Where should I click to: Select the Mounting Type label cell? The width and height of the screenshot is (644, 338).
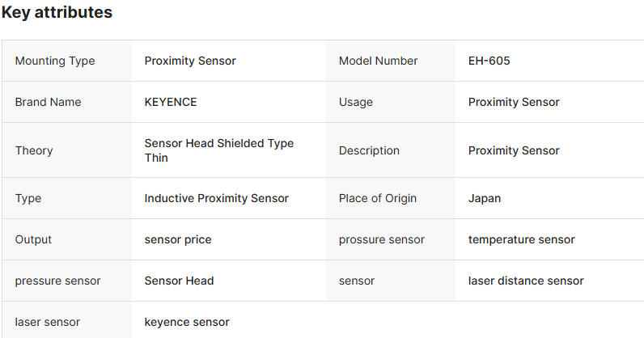(x=55, y=61)
